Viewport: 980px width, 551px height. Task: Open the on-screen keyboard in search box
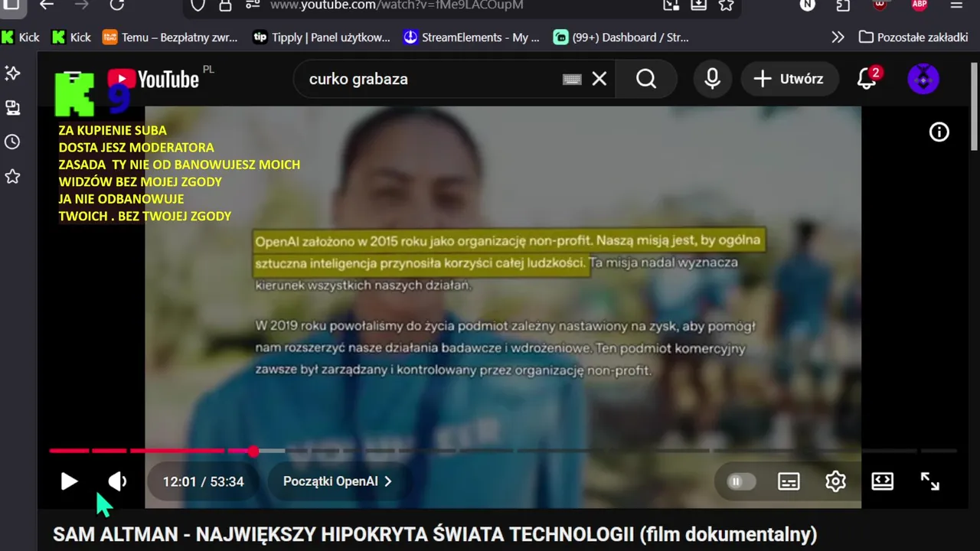click(572, 79)
